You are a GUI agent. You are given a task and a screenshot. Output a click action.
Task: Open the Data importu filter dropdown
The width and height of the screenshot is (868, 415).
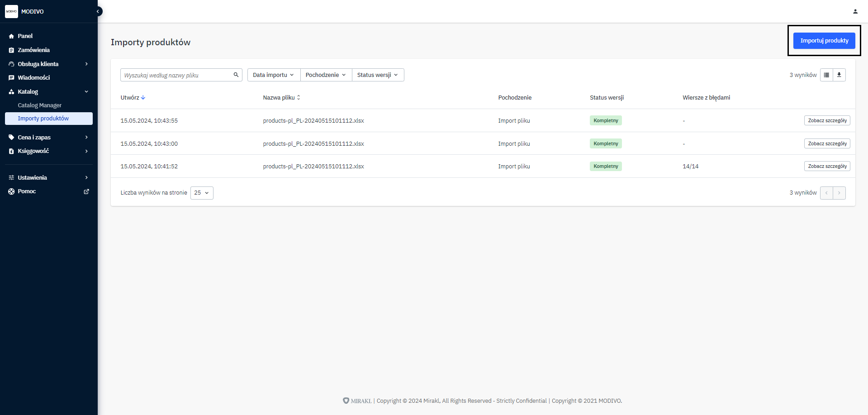tap(273, 75)
